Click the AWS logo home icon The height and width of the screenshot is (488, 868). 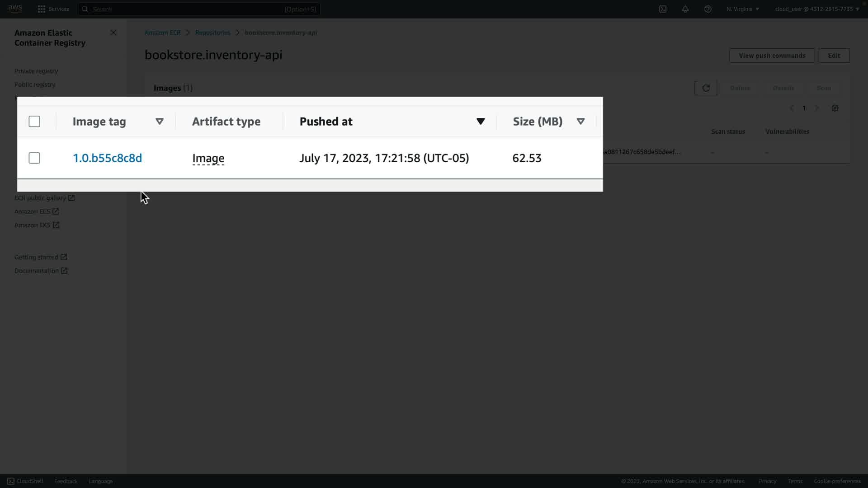click(x=15, y=9)
